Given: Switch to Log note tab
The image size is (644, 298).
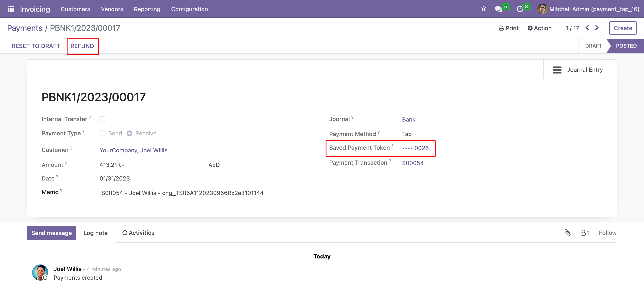Looking at the screenshot, I should (x=95, y=233).
